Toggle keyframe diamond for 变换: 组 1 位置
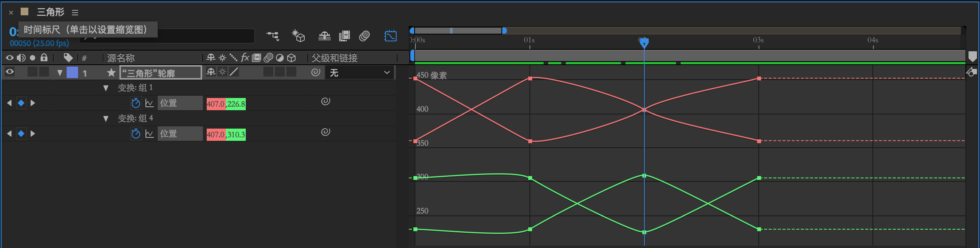Image resolution: width=980 pixels, height=248 pixels. (21, 103)
